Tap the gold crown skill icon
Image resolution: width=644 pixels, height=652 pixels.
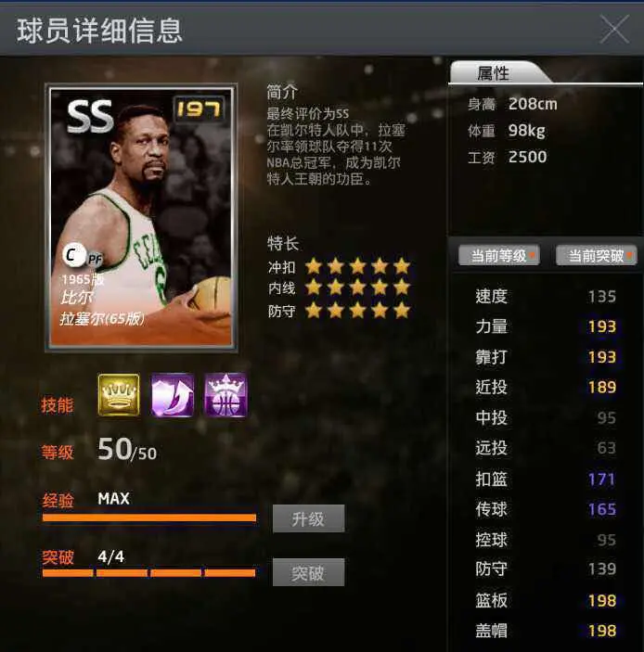119,395
